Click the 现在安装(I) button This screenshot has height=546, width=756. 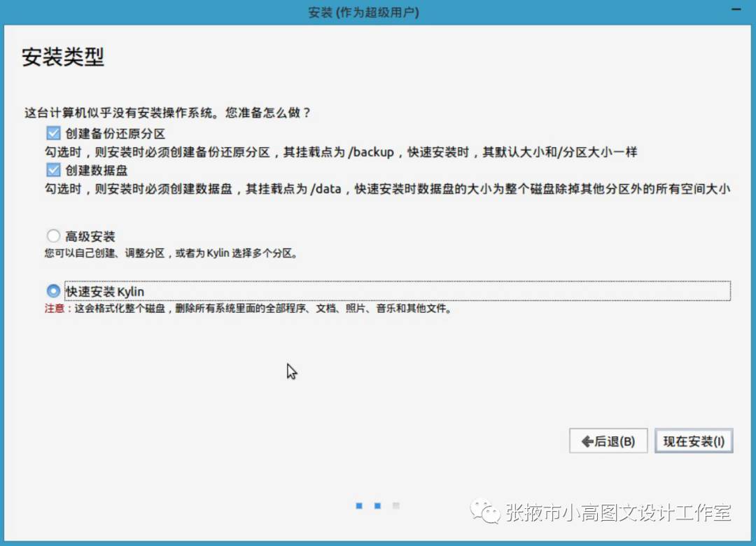point(693,442)
